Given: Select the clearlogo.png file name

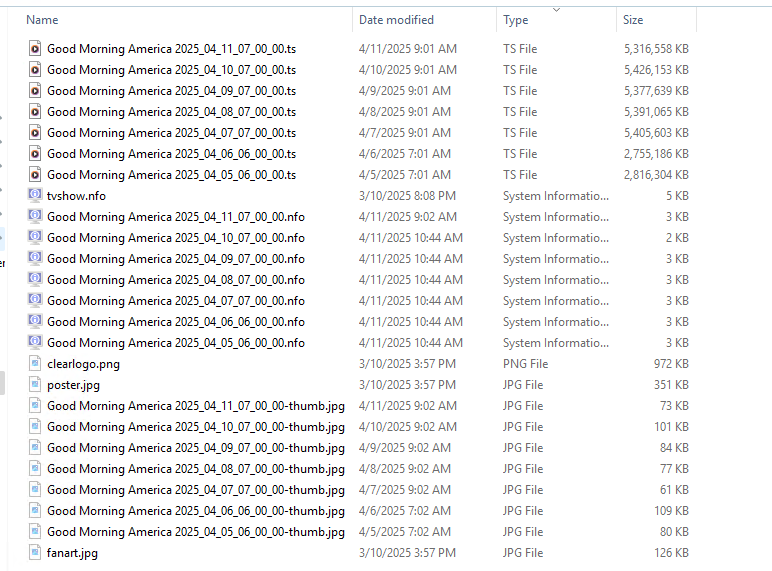Looking at the screenshot, I should (x=83, y=364).
